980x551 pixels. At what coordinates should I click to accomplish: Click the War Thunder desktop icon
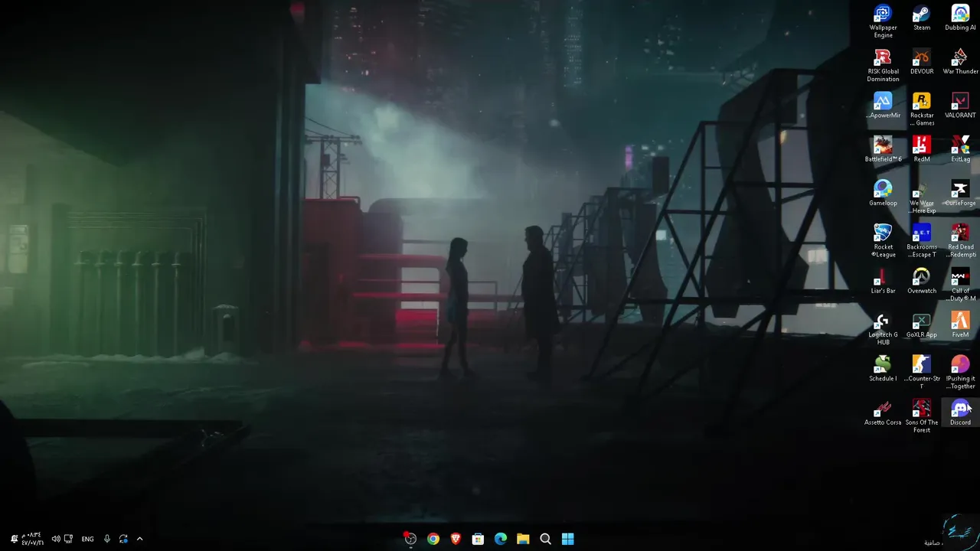[x=960, y=62]
